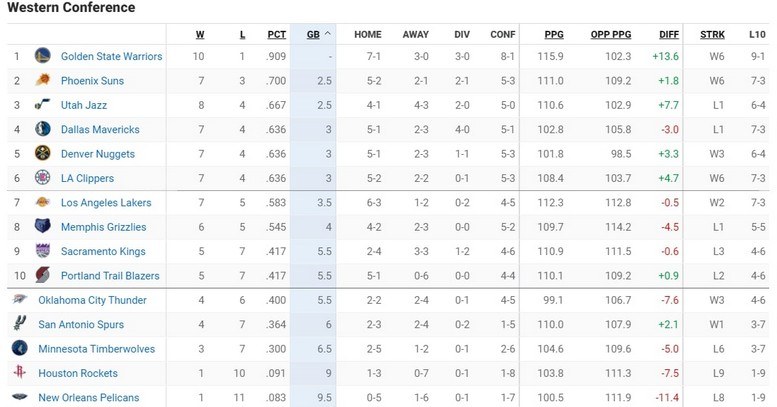The width and height of the screenshot is (777, 407).
Task: Click the Houston Rockets team logo
Action: [20, 373]
